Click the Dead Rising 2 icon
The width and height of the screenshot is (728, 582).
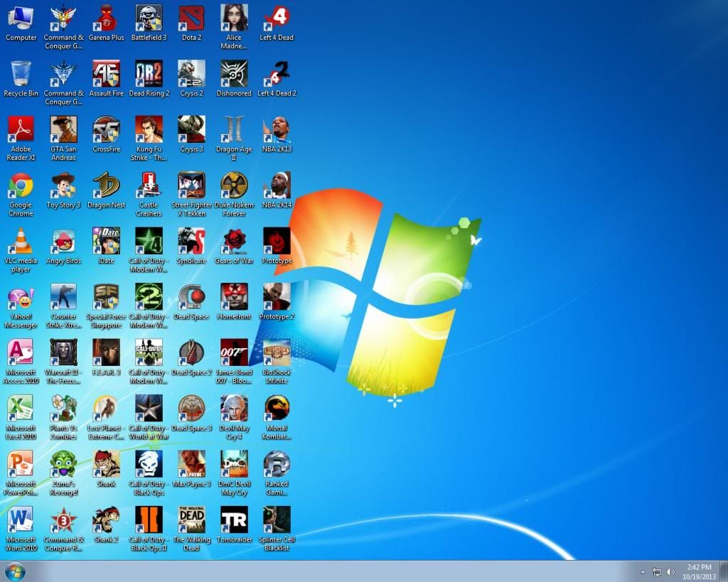pos(149,78)
